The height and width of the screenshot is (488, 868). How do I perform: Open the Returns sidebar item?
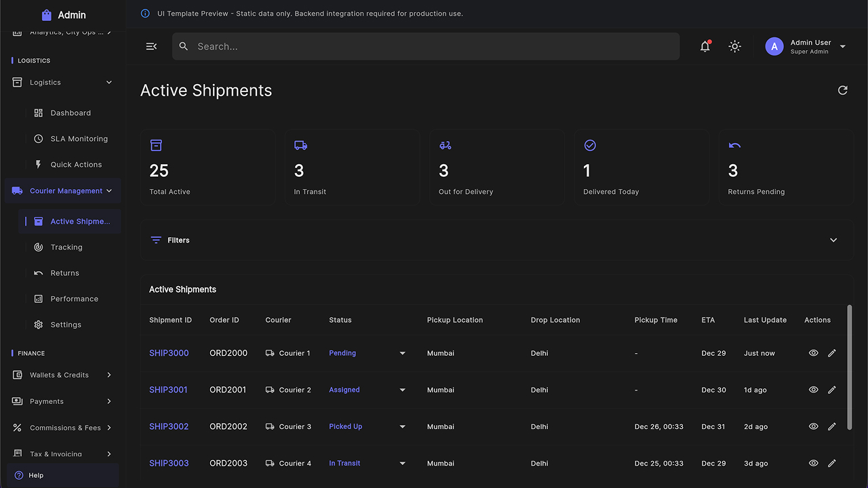point(70,272)
